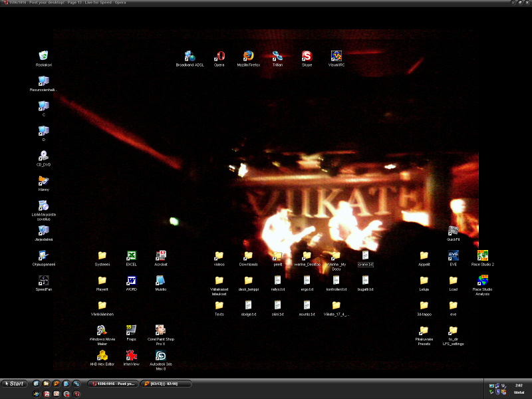
Task: Open the Visual IRC shortcut
Action: tap(336, 58)
